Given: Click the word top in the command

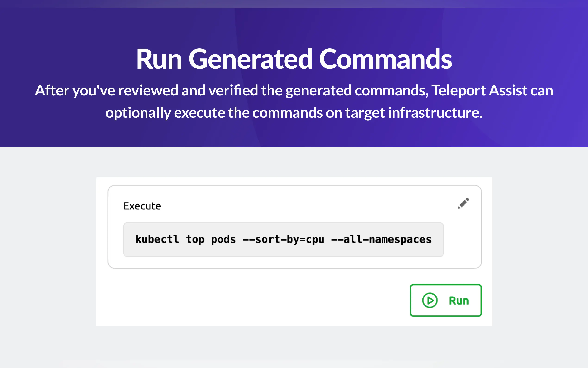Looking at the screenshot, I should pos(195,239).
